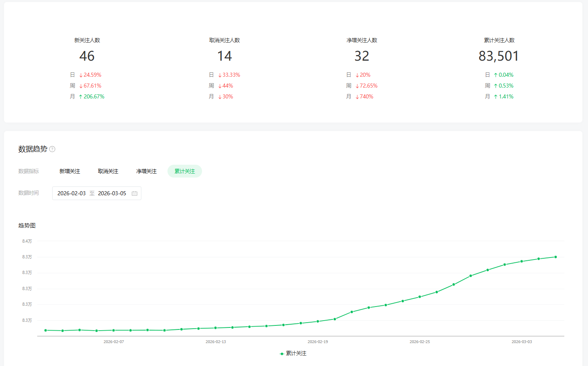588x366 pixels.
Task: Click the rightmost data point on trend line
Action: coord(555,257)
